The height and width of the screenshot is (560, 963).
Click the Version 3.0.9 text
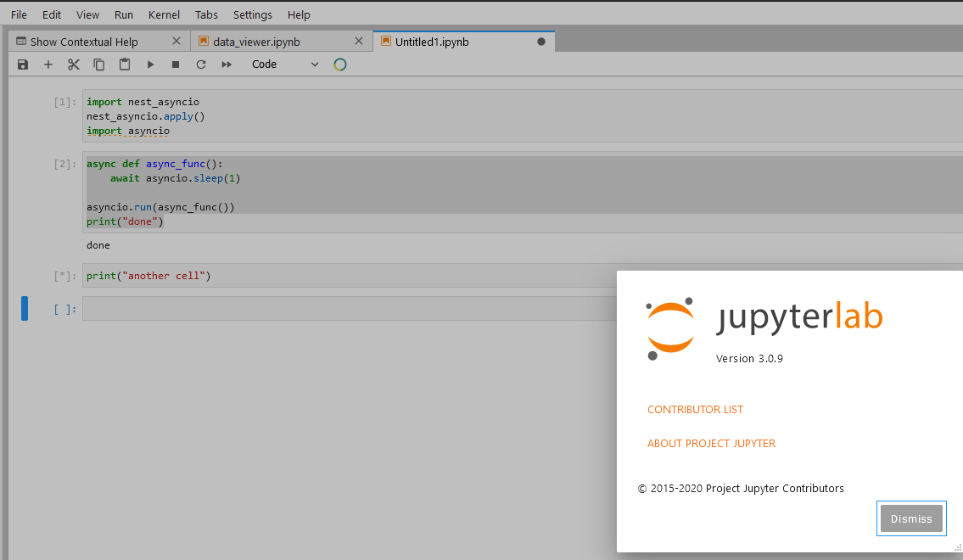749,359
